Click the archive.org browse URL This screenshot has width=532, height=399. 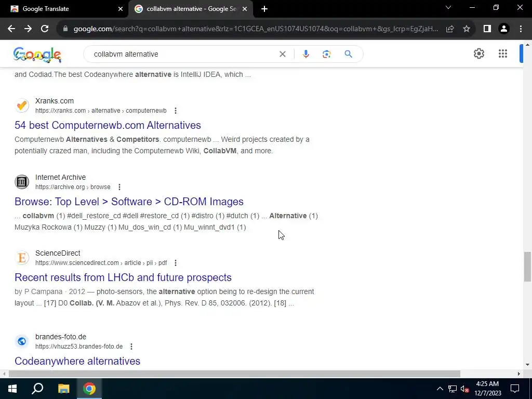[x=73, y=187]
